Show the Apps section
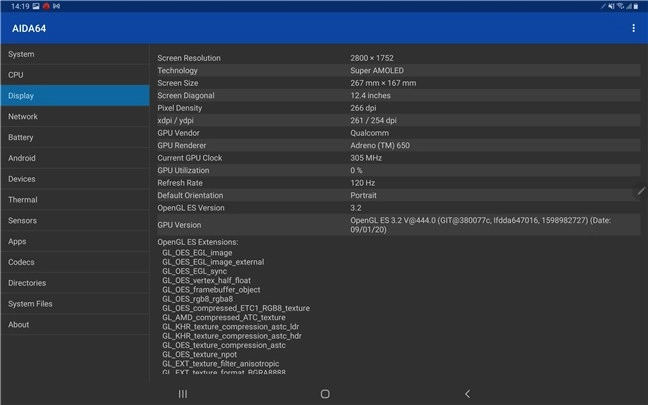This screenshot has width=648, height=405. point(75,241)
